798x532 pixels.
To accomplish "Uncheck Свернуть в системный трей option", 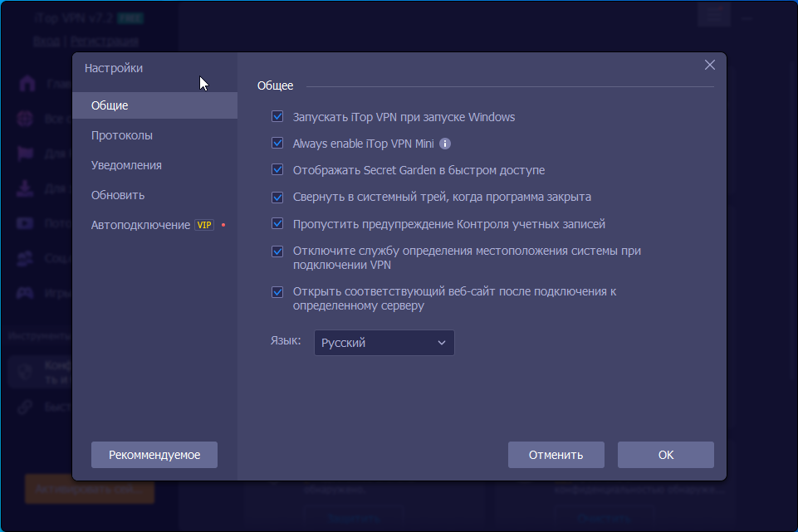I will click(x=278, y=198).
